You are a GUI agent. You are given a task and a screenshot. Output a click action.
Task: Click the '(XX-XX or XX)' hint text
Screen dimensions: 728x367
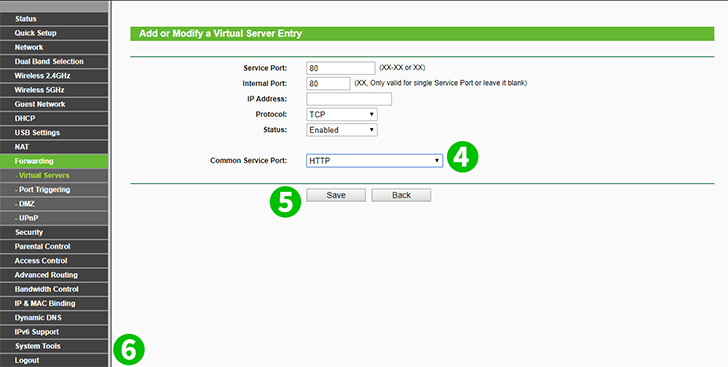(x=402, y=68)
